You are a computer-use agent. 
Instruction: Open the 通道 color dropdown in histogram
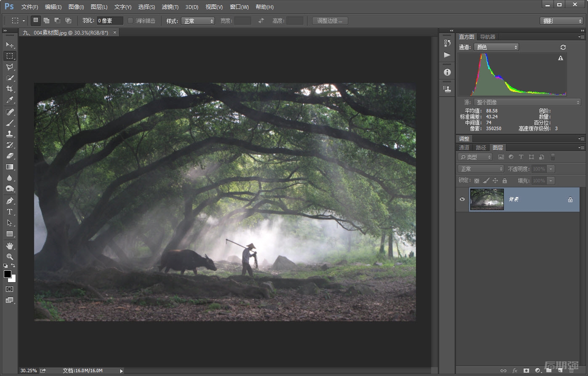[x=496, y=47]
